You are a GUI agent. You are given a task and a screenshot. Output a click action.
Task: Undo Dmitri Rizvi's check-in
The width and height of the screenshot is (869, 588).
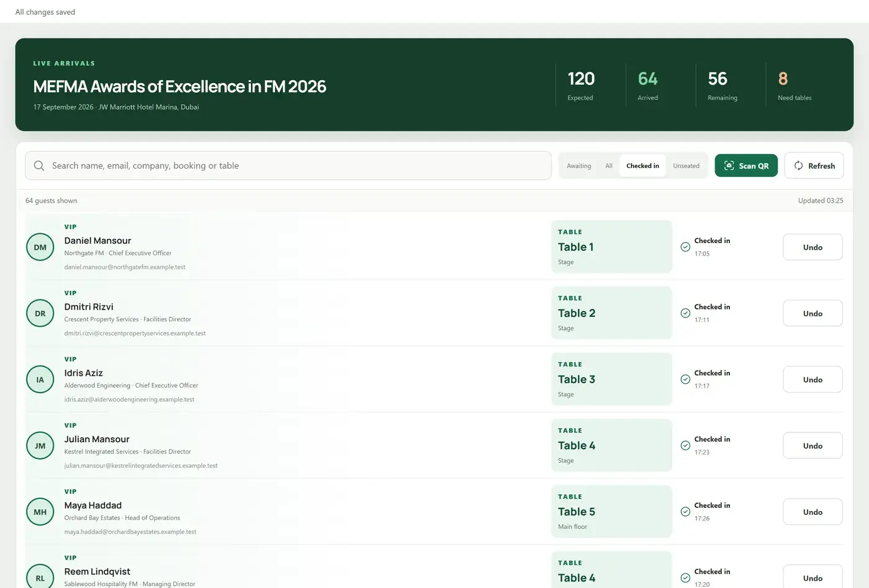[x=813, y=313]
